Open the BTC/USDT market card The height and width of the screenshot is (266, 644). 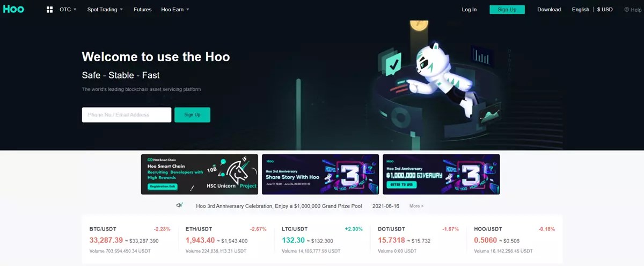[130, 240]
